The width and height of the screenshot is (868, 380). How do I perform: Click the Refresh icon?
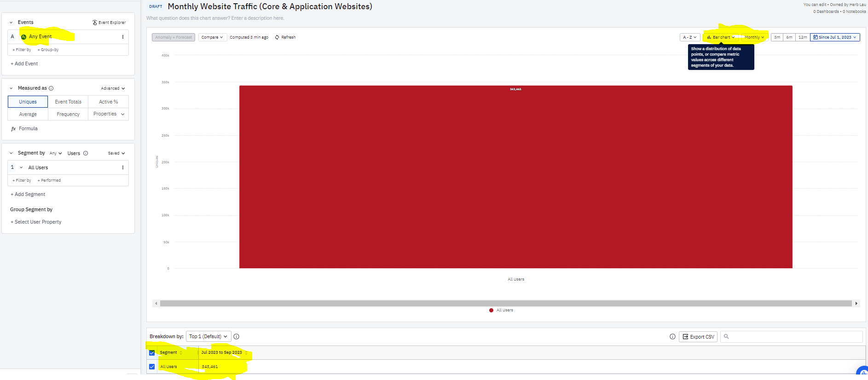click(x=277, y=37)
